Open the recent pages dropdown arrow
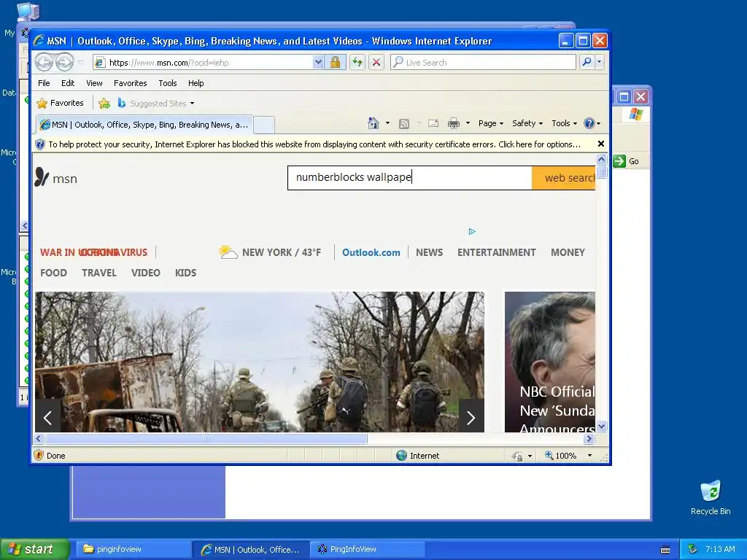This screenshot has height=560, width=747. click(80, 63)
